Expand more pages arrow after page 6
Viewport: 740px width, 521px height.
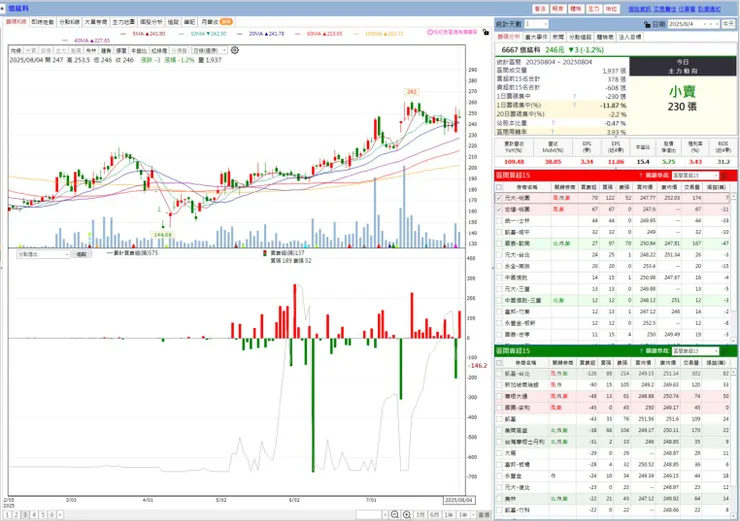tap(60, 515)
